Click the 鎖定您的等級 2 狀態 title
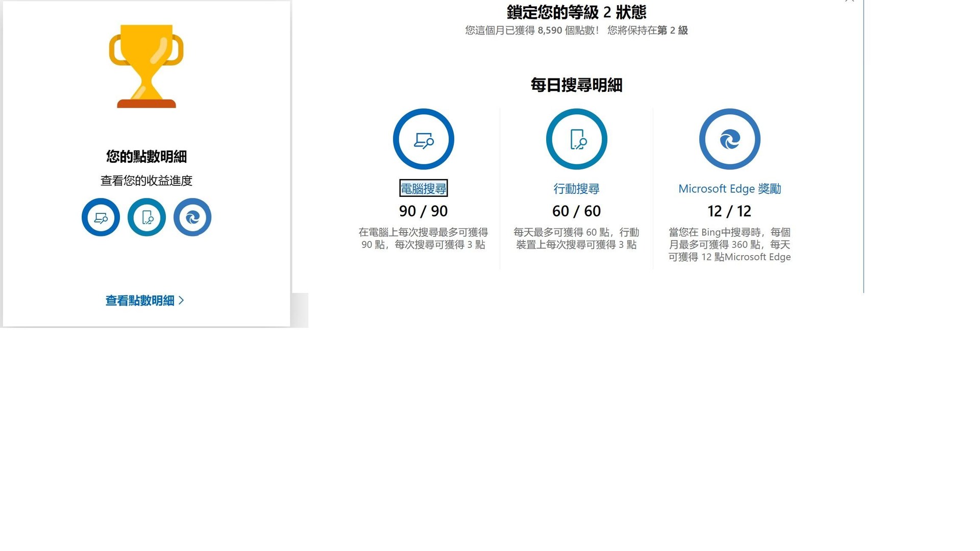The height and width of the screenshot is (551, 980). (576, 12)
